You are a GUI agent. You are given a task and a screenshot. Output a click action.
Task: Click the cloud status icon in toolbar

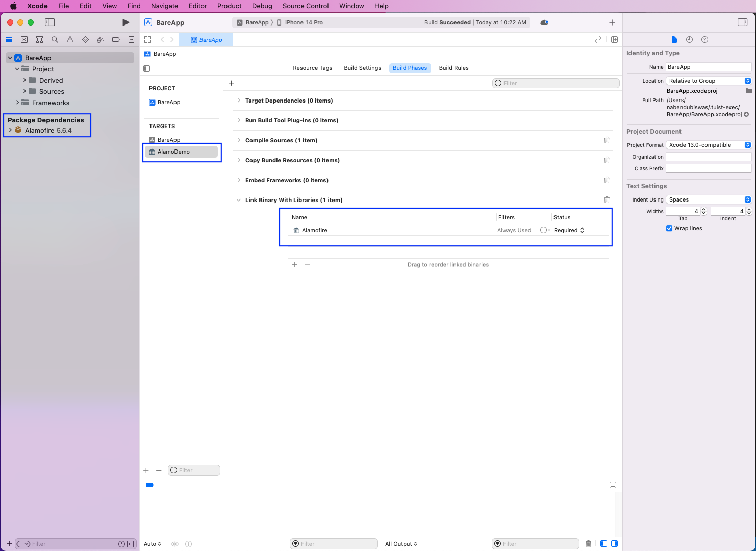(x=544, y=22)
